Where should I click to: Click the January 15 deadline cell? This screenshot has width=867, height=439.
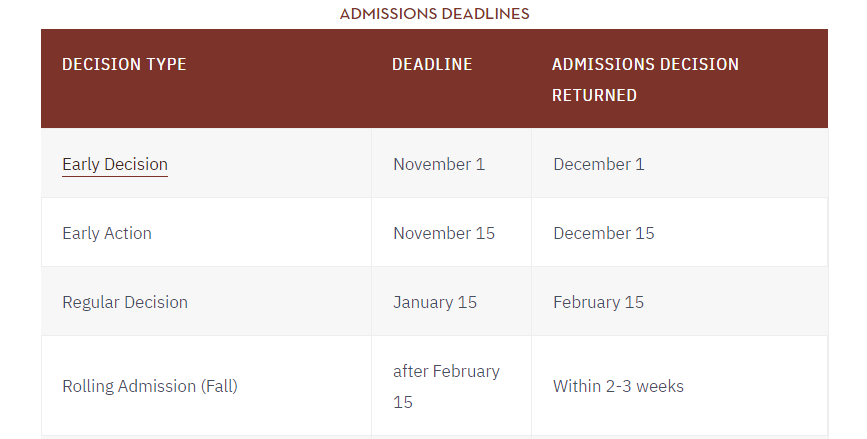(x=435, y=302)
